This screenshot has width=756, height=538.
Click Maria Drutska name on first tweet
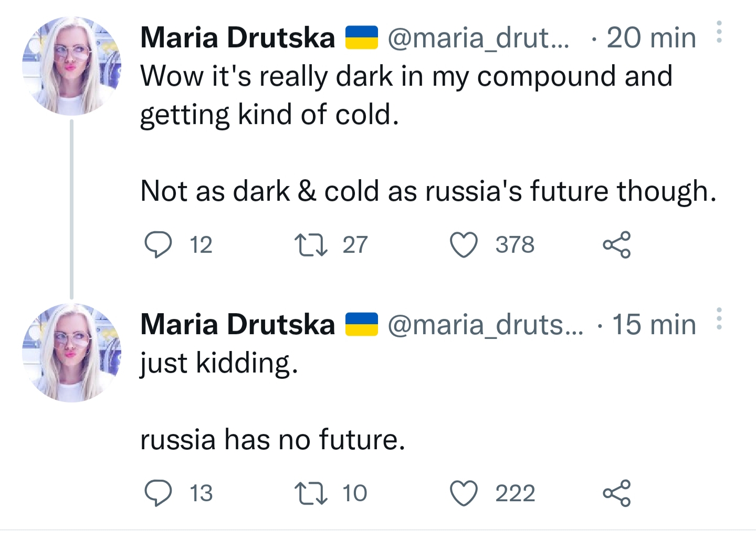[238, 38]
